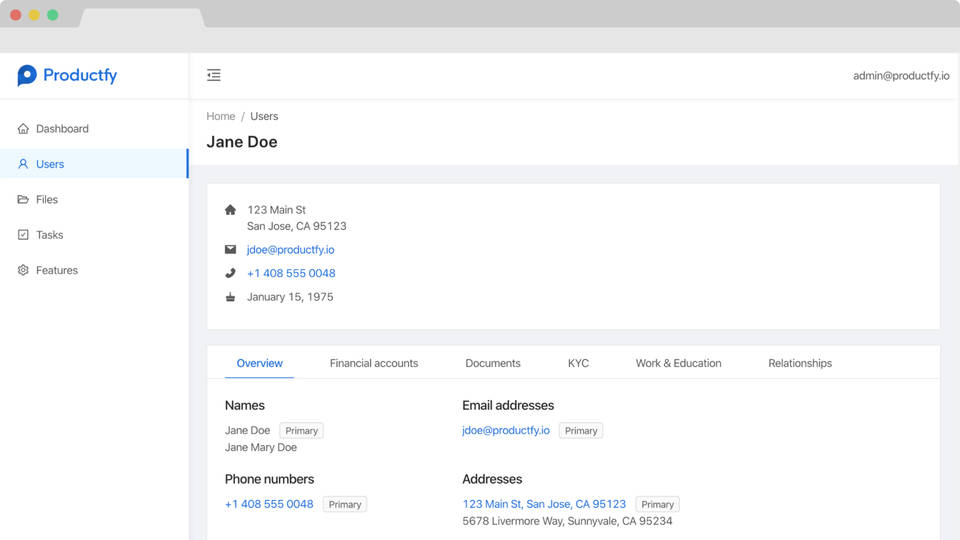Collapse the sidebar with the menu-fold icon

(x=214, y=75)
